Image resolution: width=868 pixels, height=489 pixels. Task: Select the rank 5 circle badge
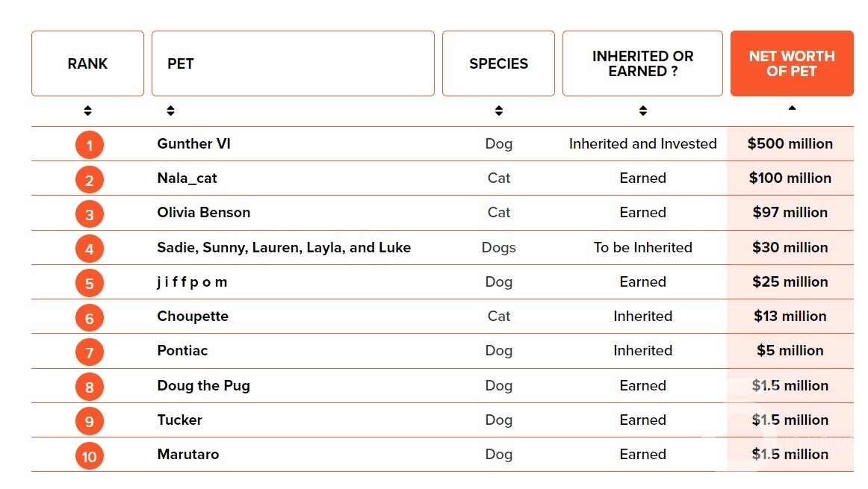coord(89,284)
